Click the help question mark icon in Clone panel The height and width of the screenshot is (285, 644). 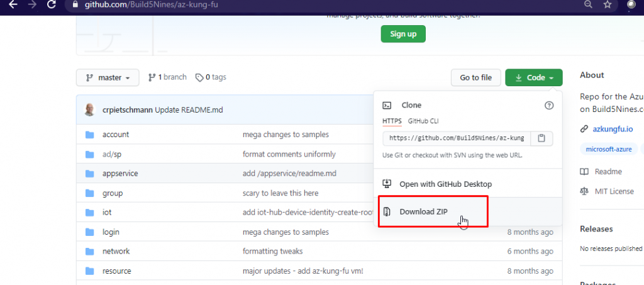[548, 106]
